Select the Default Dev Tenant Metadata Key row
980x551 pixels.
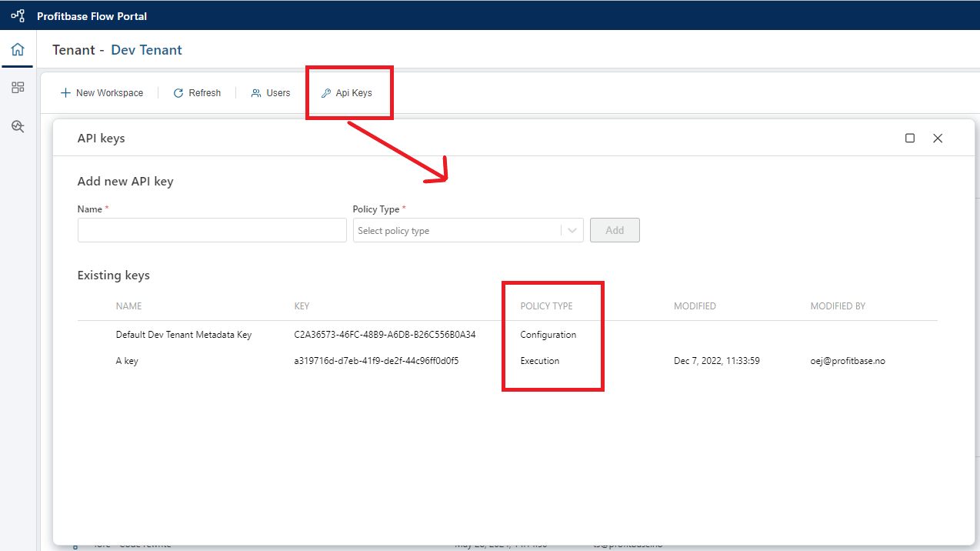pos(183,335)
